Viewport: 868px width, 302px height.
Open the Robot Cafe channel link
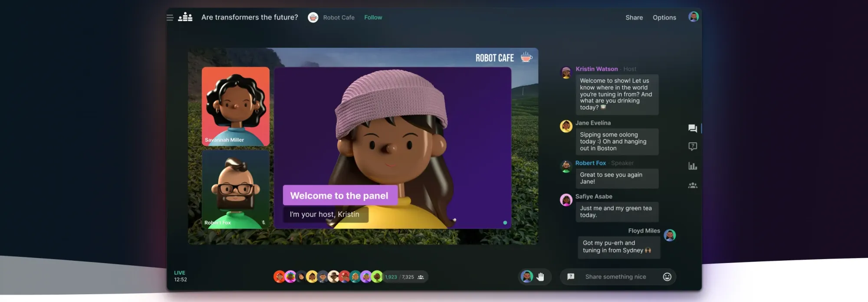pyautogui.click(x=339, y=17)
